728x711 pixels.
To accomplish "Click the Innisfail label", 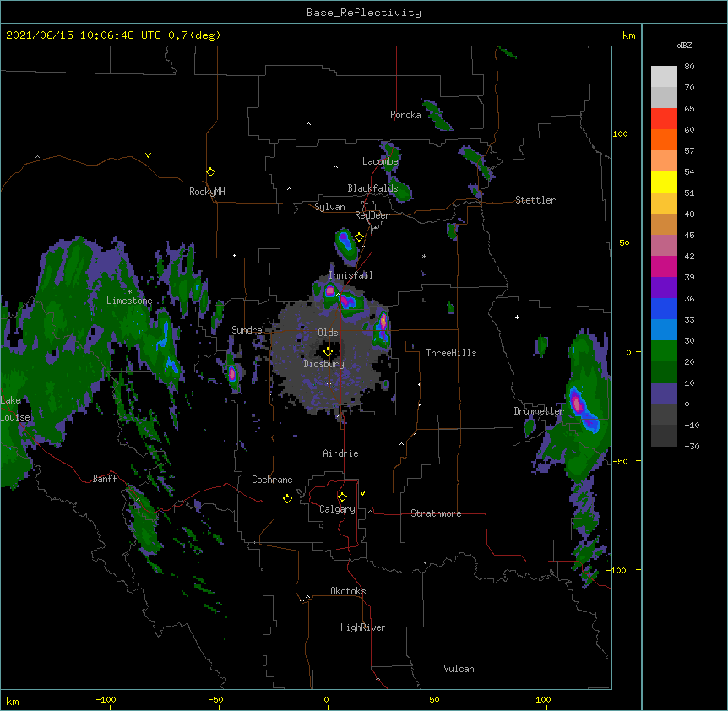I will tap(350, 275).
